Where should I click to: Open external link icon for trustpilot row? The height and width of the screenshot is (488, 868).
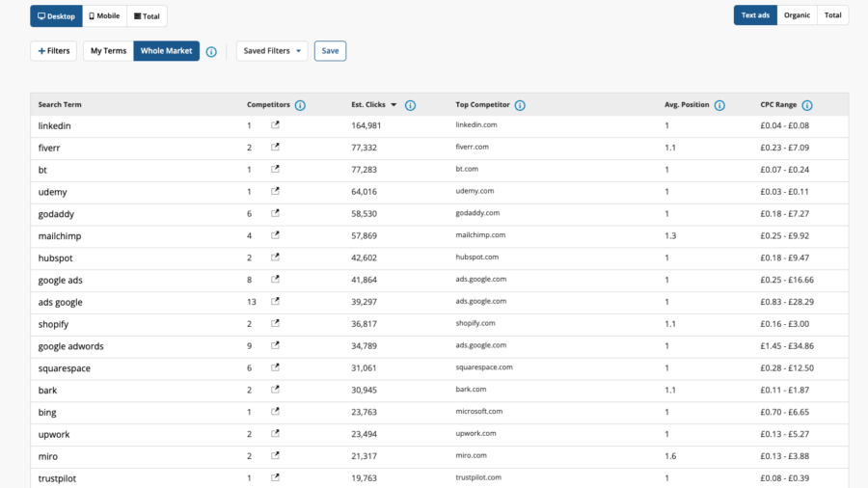tap(275, 477)
